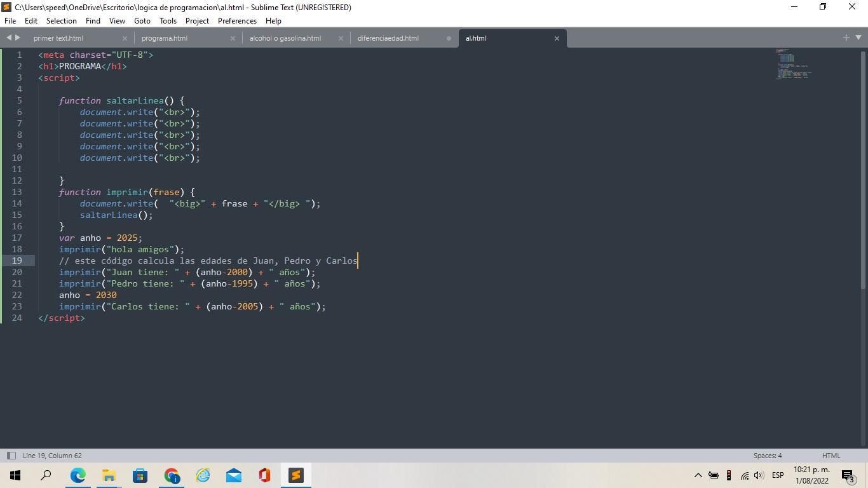This screenshot has width=868, height=488.
Task: Open Windows Search from taskbar
Action: 46,475
